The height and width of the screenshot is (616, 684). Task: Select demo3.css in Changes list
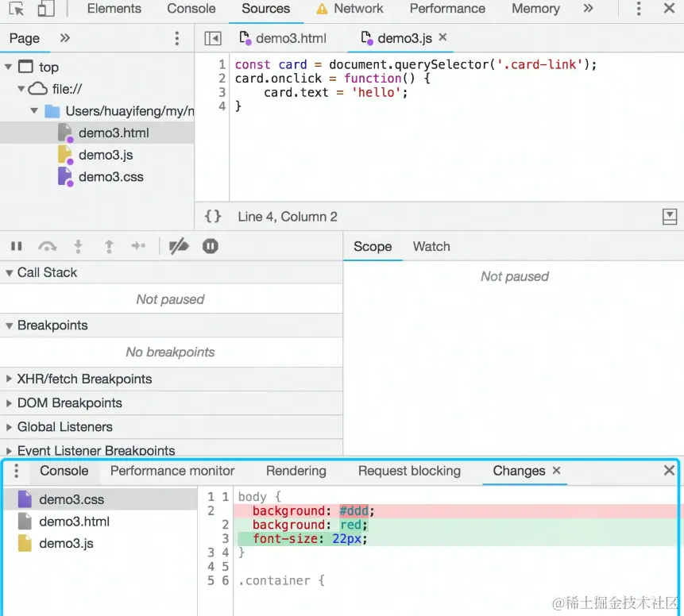[100, 499]
